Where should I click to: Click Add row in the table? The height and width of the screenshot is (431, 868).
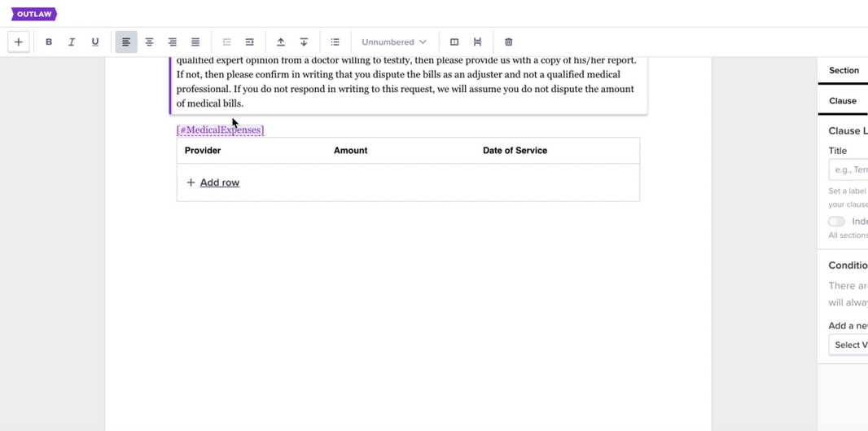click(x=213, y=183)
